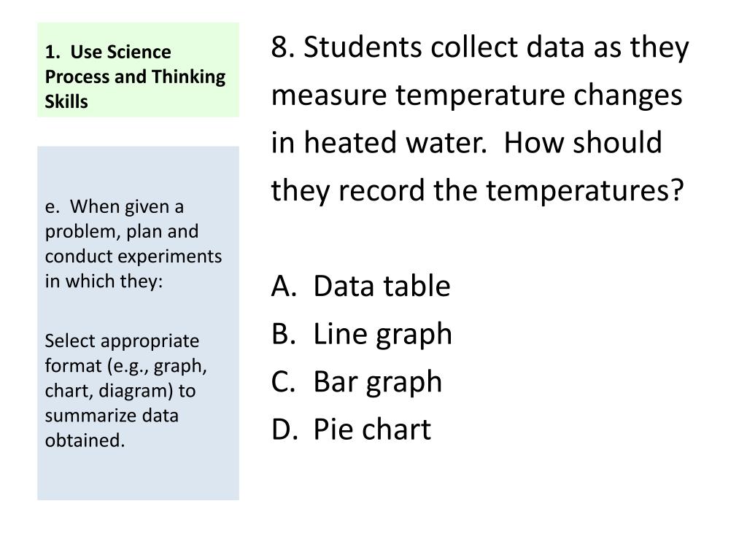
Task: Click 'summarize data' text in blue box
Action: pos(112,415)
